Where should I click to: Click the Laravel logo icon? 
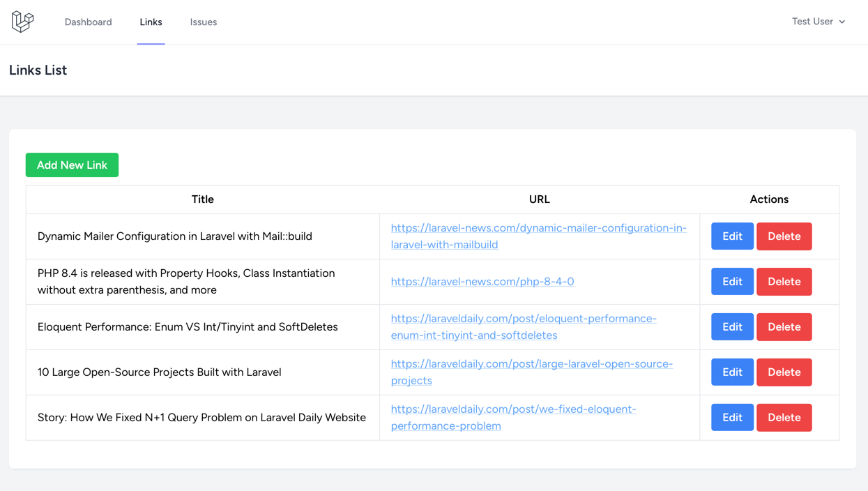tap(22, 22)
